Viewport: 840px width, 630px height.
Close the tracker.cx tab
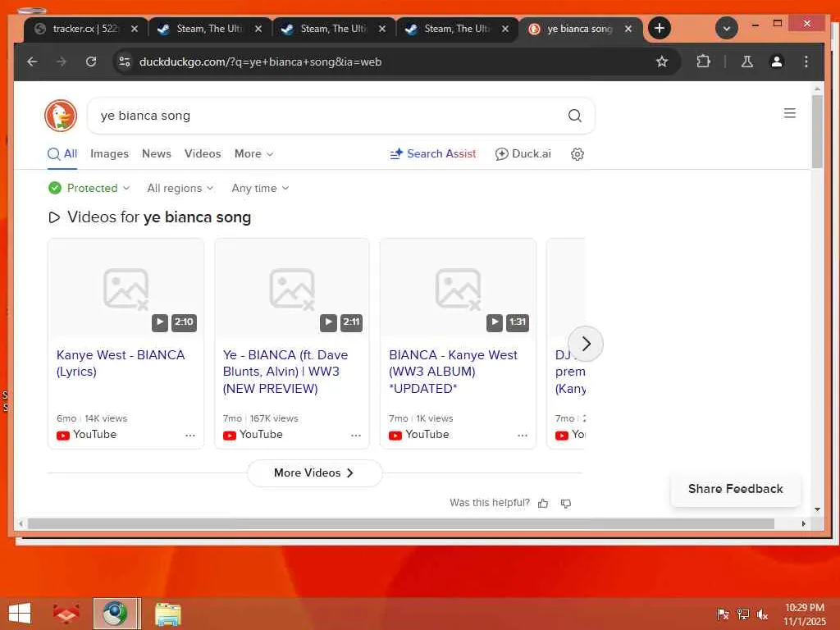point(135,29)
